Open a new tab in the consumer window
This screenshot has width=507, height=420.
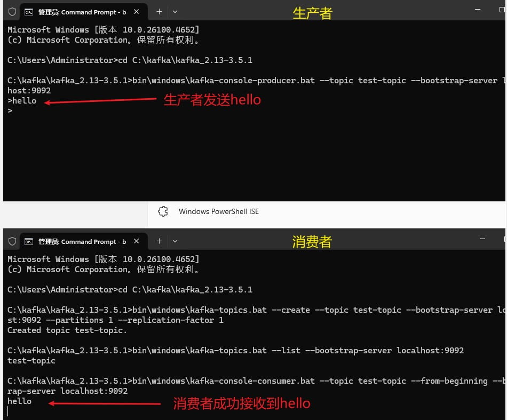click(x=159, y=241)
